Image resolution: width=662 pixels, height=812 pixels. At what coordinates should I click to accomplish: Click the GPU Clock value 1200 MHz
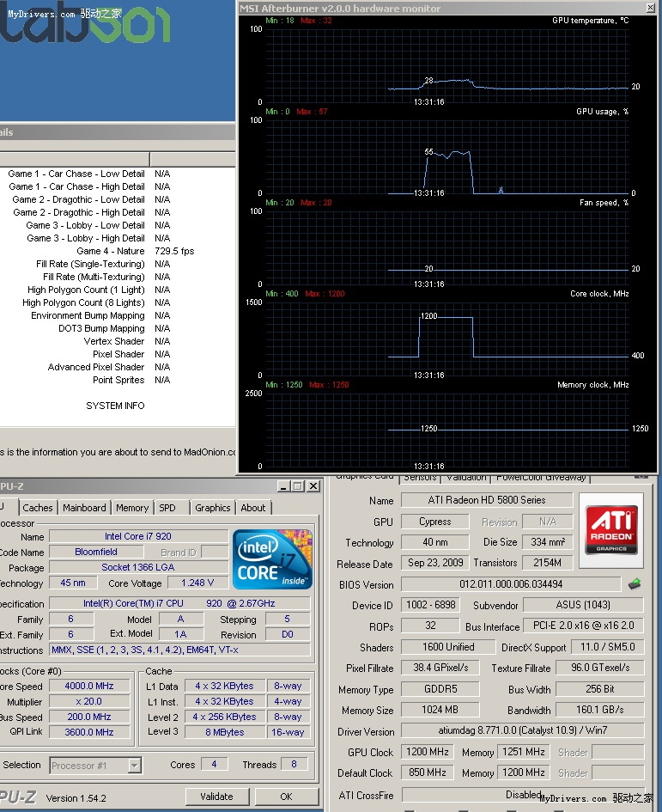(427, 752)
